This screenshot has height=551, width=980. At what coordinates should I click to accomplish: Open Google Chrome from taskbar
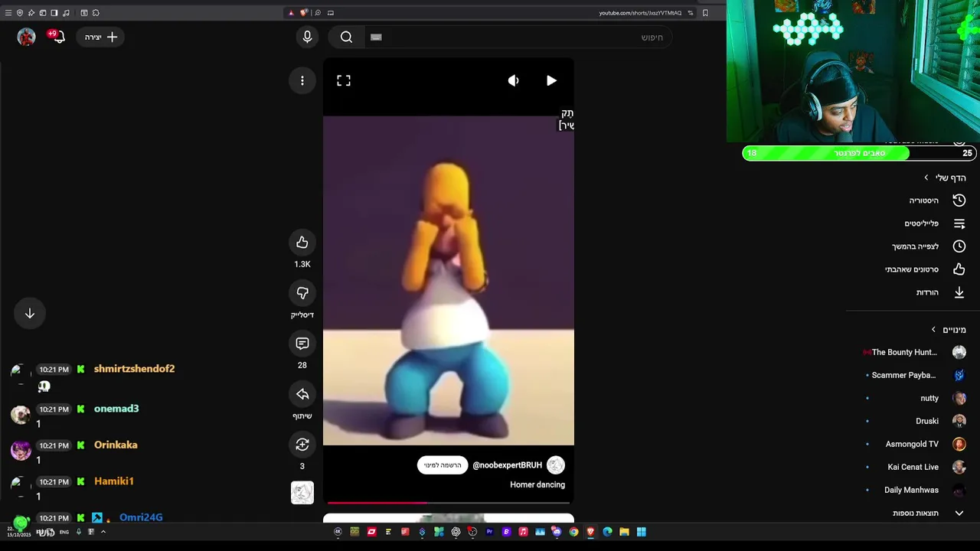pos(573,532)
